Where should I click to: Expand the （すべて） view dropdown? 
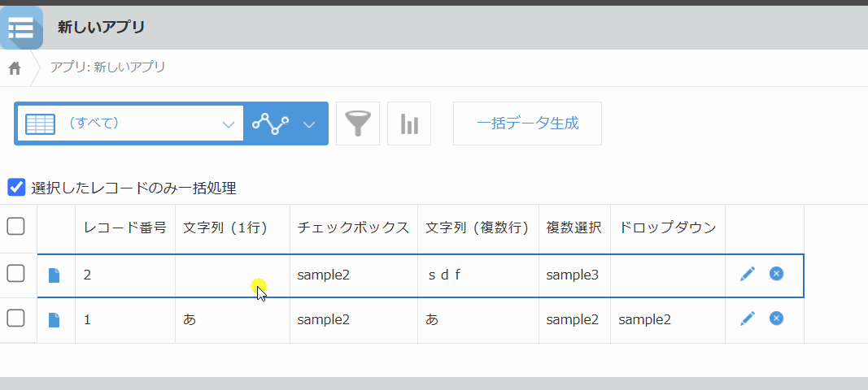130,123
